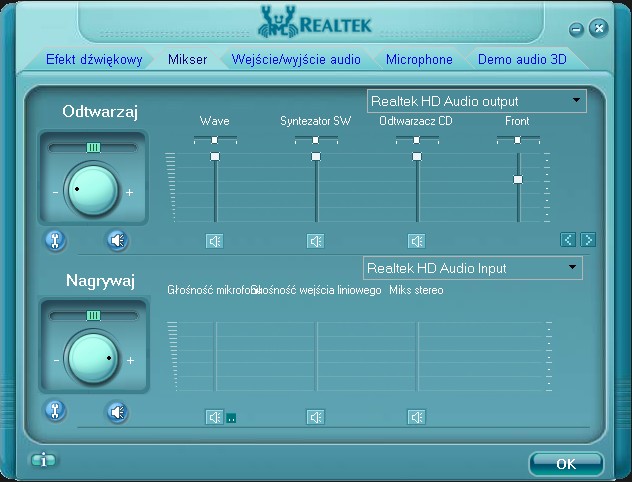The height and width of the screenshot is (482, 632).
Task: Click the Realtek crab logo
Action: pos(278,22)
